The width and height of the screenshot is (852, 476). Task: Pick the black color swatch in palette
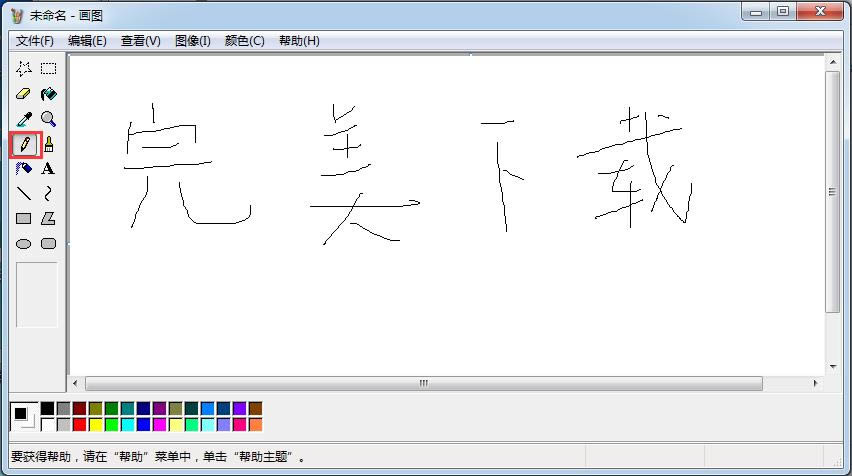48,409
